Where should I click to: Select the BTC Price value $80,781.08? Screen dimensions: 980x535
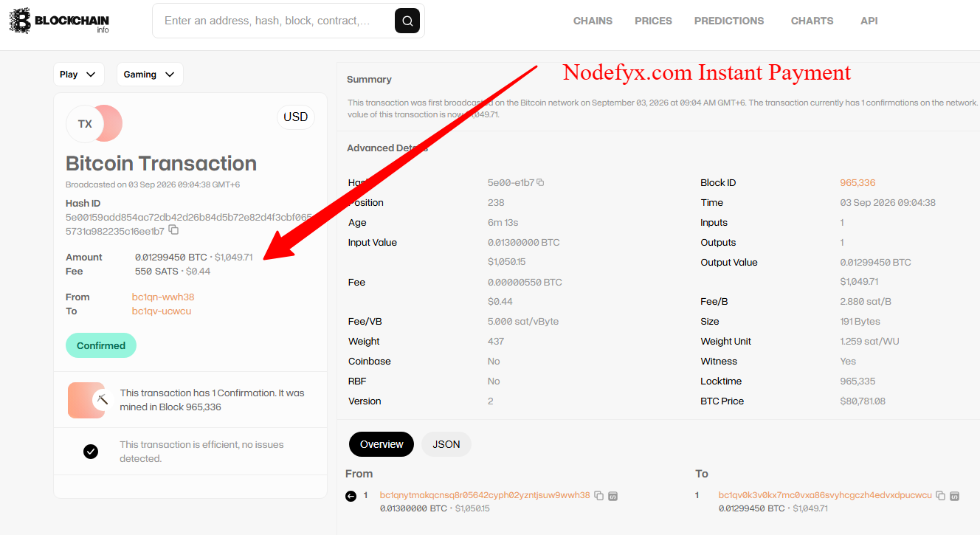click(863, 401)
